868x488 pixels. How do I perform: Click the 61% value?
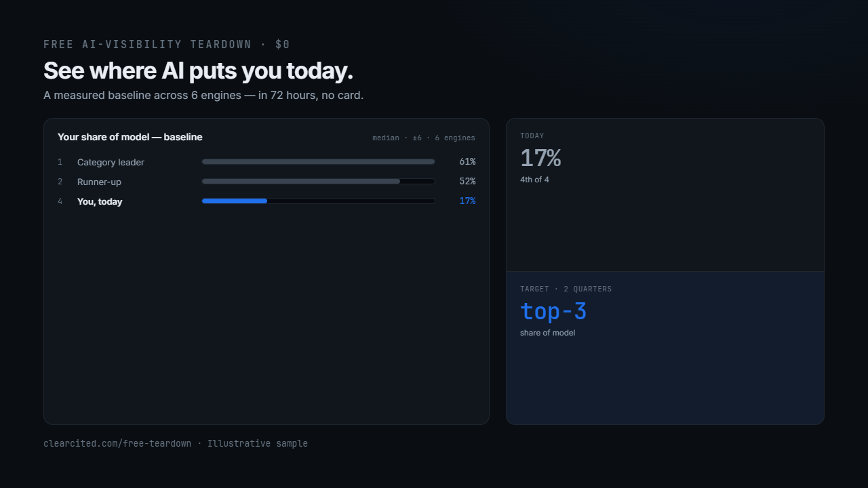coord(467,162)
